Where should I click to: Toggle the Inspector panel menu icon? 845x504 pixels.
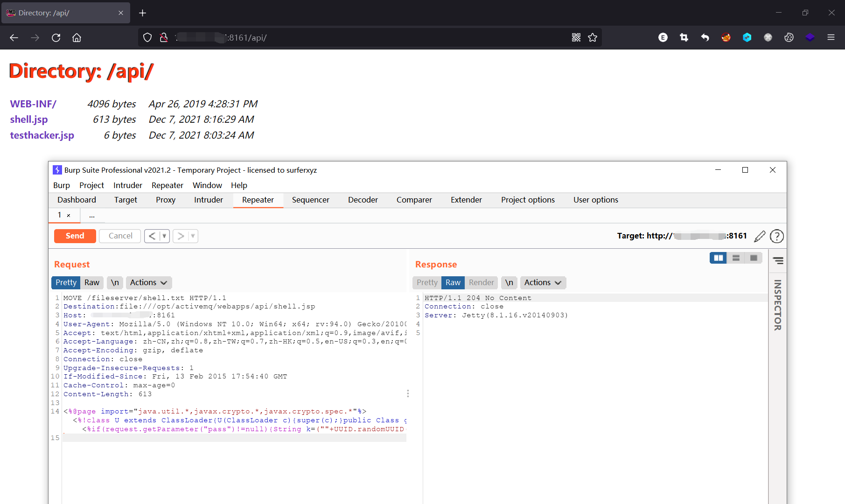[778, 260]
